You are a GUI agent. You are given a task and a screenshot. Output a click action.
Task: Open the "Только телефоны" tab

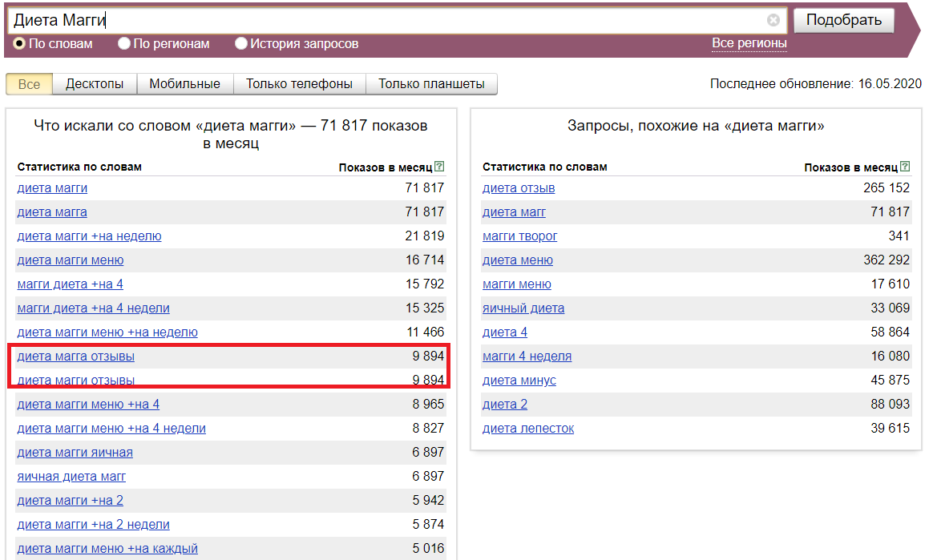click(x=299, y=83)
